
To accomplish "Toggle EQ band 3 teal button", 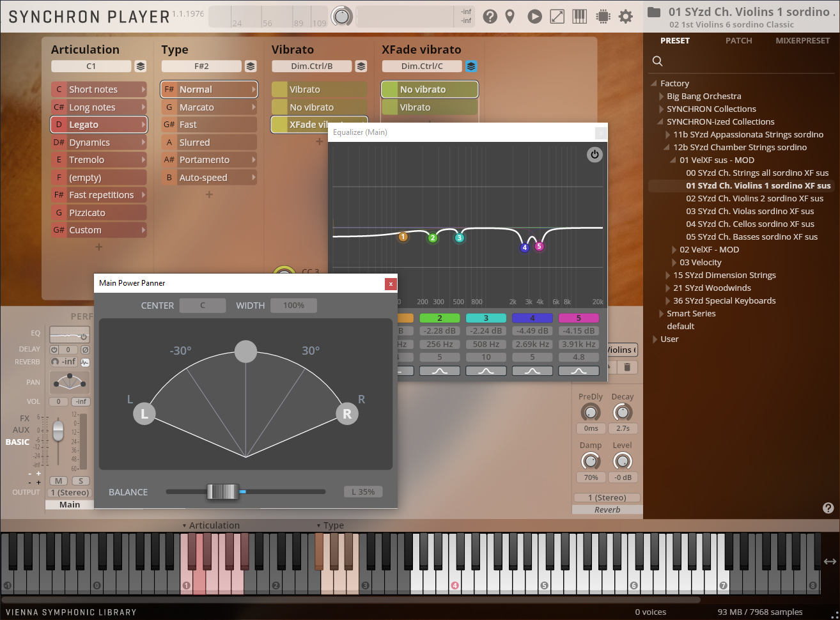I will (486, 318).
